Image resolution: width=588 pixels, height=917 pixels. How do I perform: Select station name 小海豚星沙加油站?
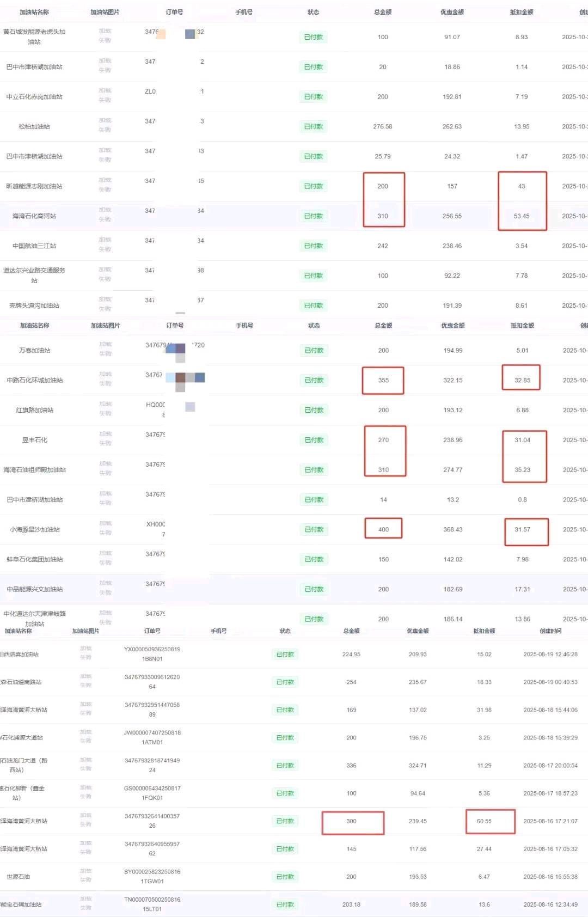(35, 529)
